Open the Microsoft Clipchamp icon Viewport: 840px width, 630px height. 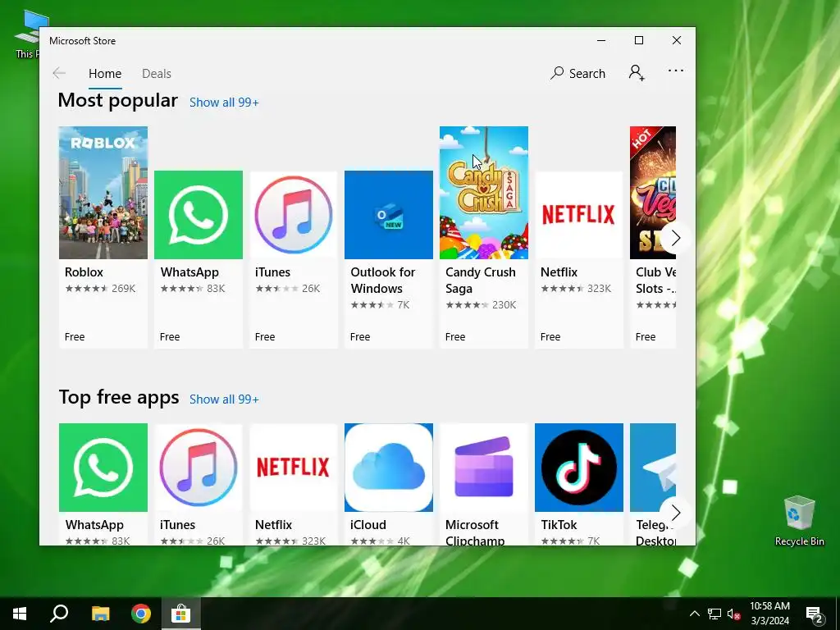tap(484, 468)
